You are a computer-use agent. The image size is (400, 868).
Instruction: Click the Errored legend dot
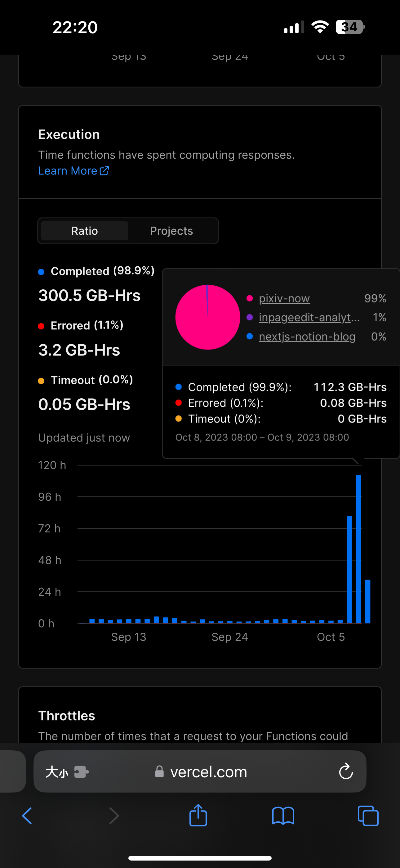(42, 325)
